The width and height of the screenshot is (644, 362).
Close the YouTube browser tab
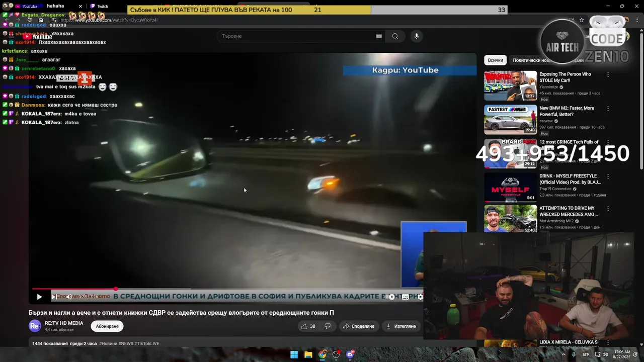click(x=80, y=7)
